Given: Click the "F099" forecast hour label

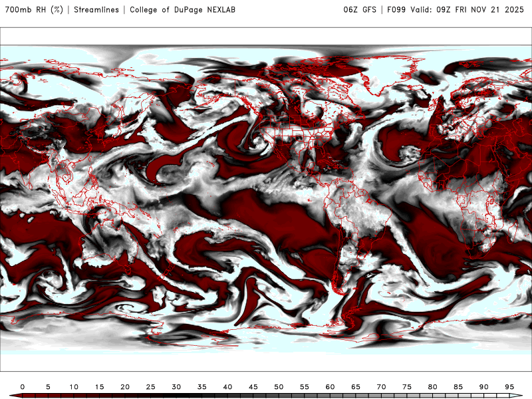Looking at the screenshot, I should 396,9.
